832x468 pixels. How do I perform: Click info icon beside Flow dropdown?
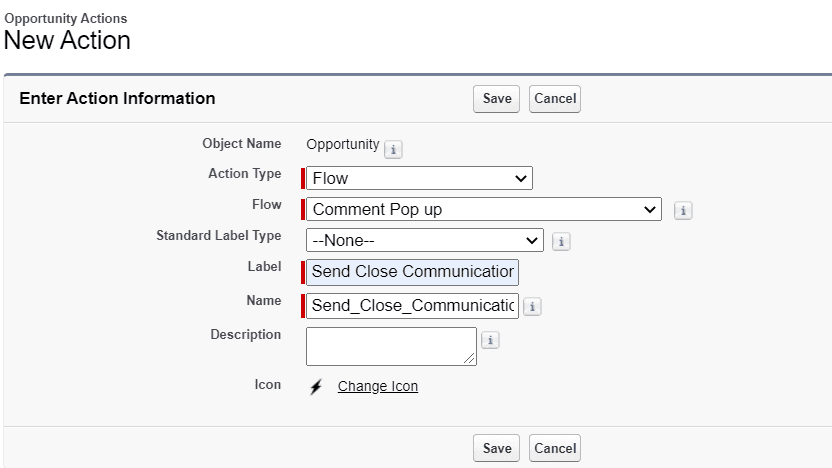683,211
